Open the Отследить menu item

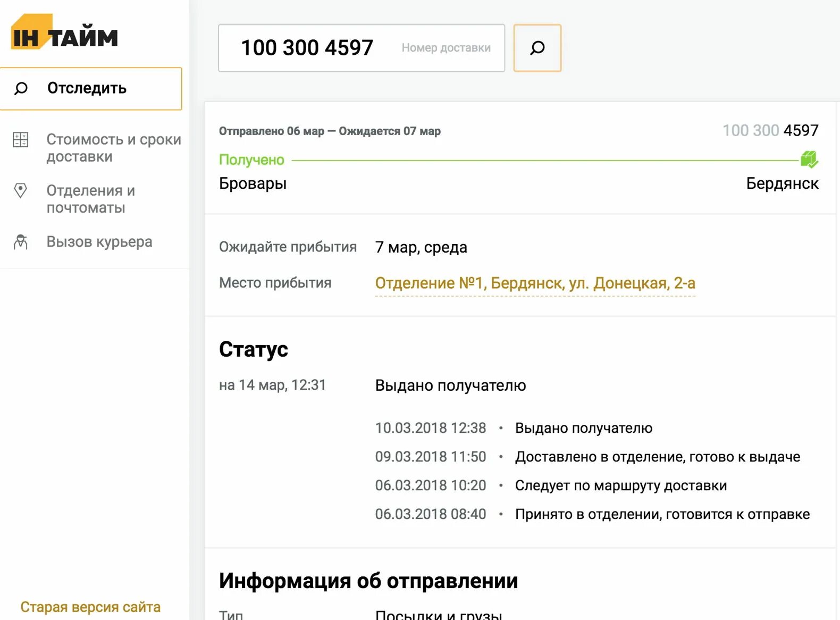91,89
